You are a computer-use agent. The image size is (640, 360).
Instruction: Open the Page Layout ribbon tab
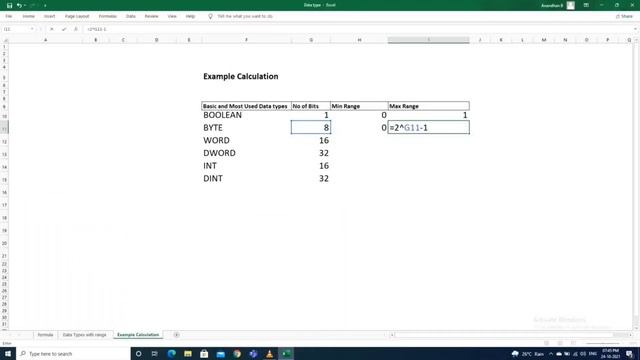pyautogui.click(x=77, y=16)
